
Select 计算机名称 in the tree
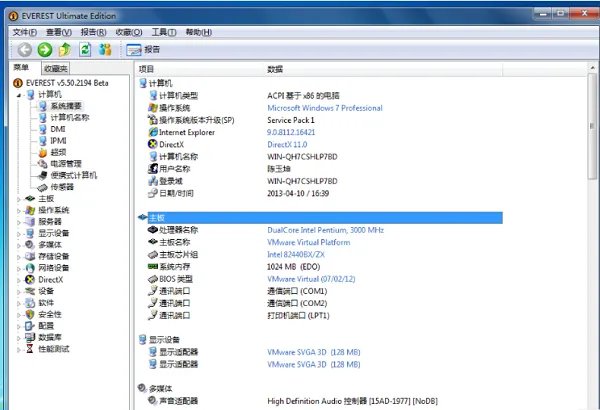(70, 118)
